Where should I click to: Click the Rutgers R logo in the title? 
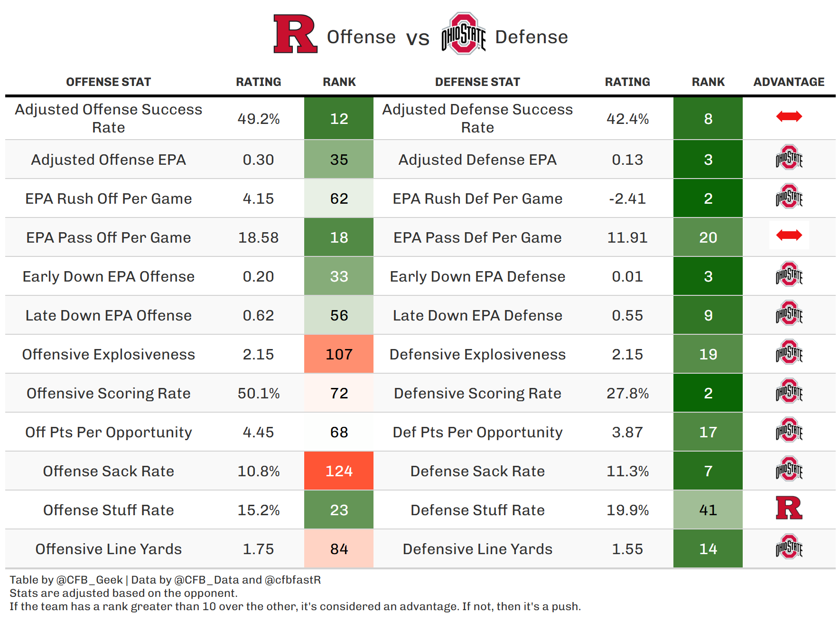(x=295, y=34)
